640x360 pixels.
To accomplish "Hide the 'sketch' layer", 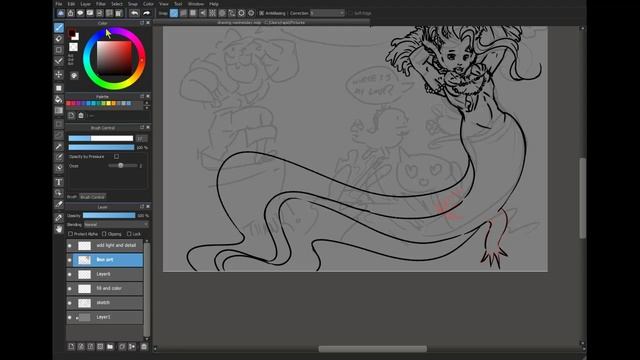I will click(69, 303).
